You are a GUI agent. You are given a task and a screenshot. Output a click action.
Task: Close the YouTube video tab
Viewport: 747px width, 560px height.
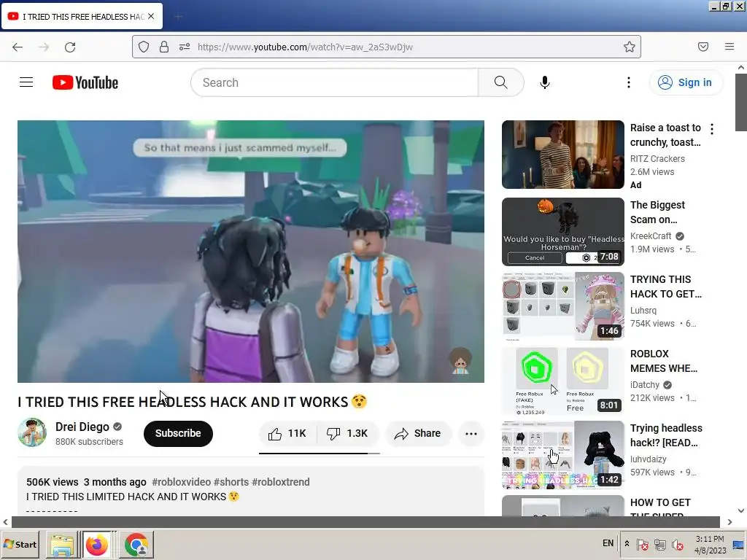click(x=151, y=16)
